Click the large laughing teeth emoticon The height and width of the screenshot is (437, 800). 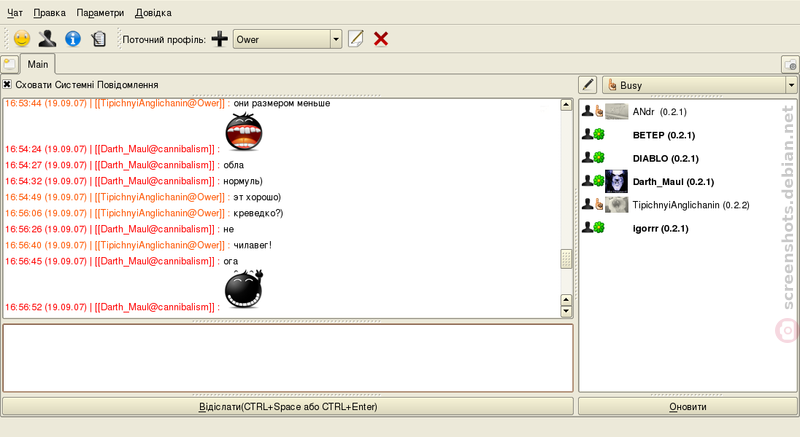pyautogui.click(x=243, y=132)
